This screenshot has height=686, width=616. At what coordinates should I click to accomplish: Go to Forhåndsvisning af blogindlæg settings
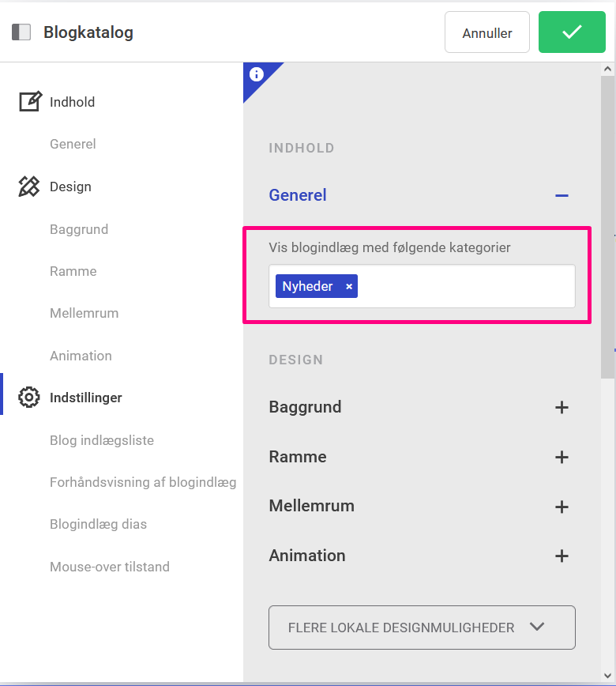(x=142, y=482)
